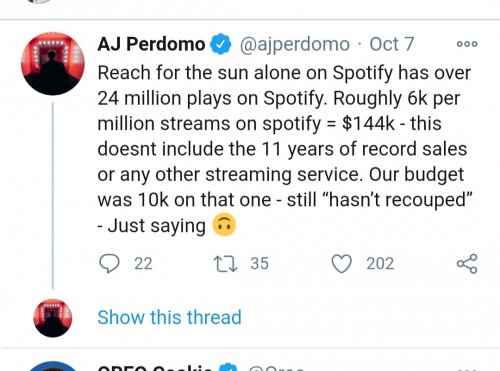
Task: Show this thread
Action: click(169, 317)
